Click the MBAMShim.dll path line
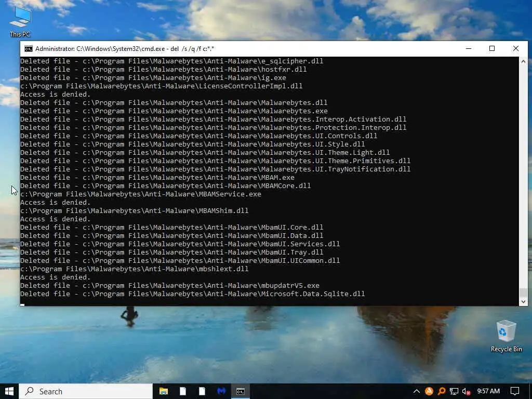The height and width of the screenshot is (399, 532). 135,211
